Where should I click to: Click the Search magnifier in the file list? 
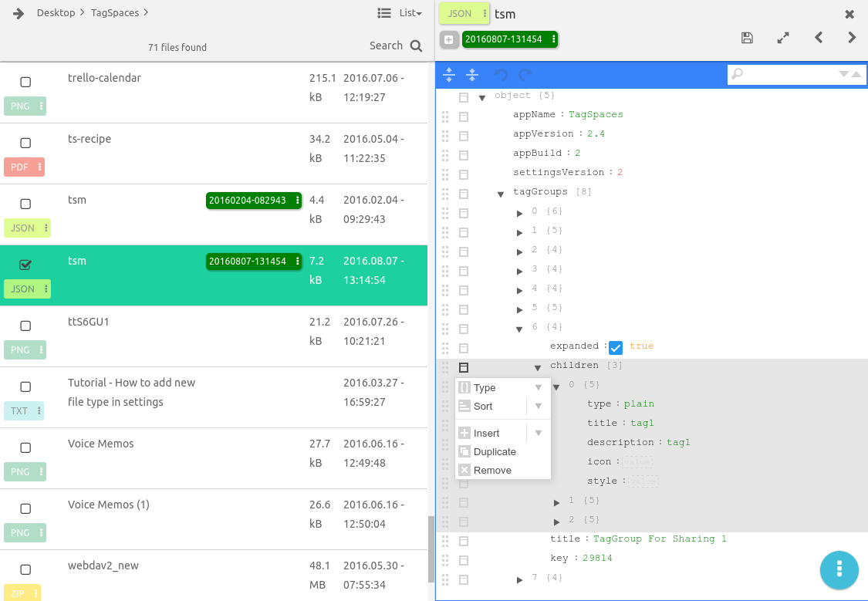(x=417, y=46)
